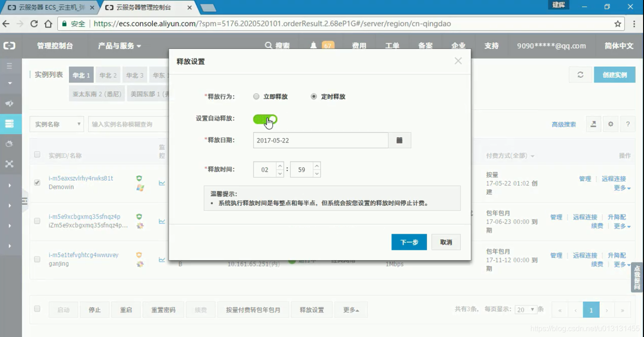Select the 华北 2 region tab
Image resolution: width=644 pixels, height=337 pixels.
[108, 75]
